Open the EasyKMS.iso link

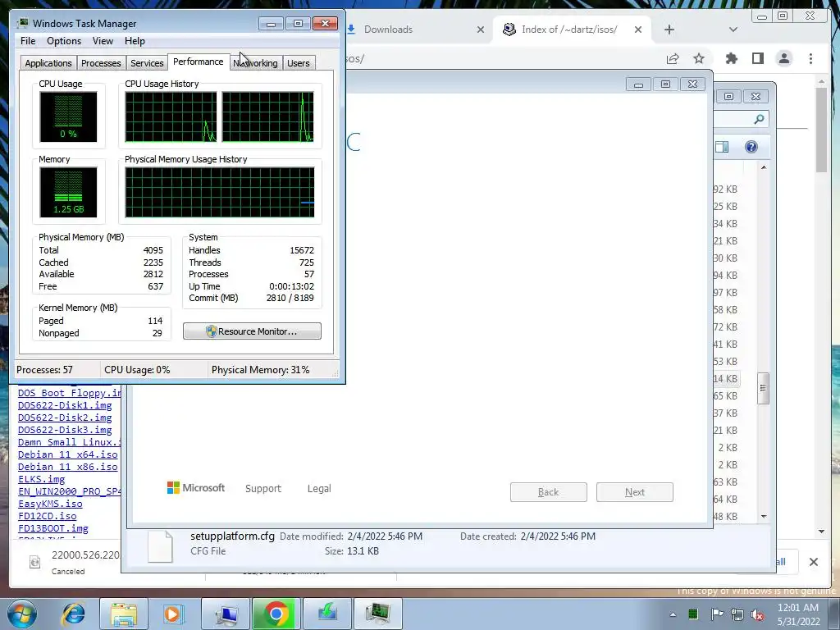50,504
